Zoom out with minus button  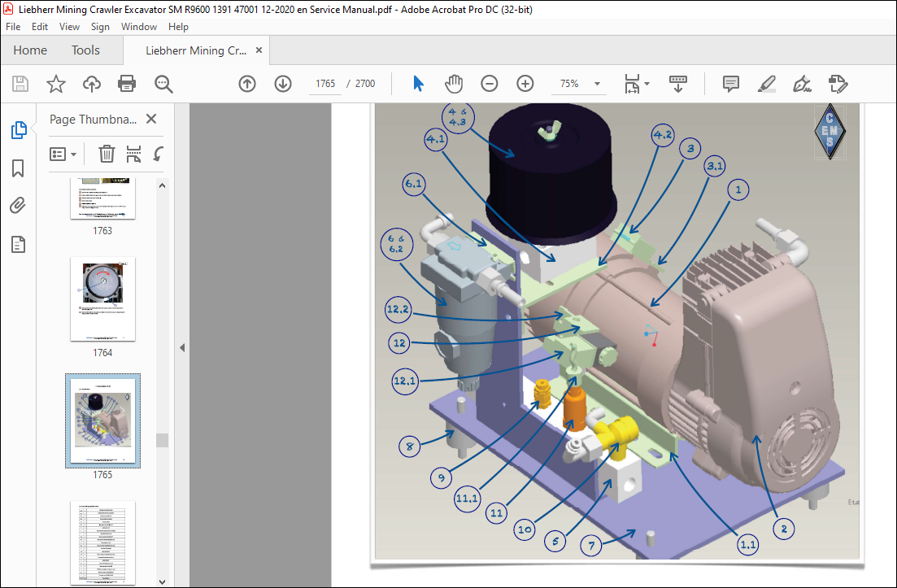click(x=489, y=84)
